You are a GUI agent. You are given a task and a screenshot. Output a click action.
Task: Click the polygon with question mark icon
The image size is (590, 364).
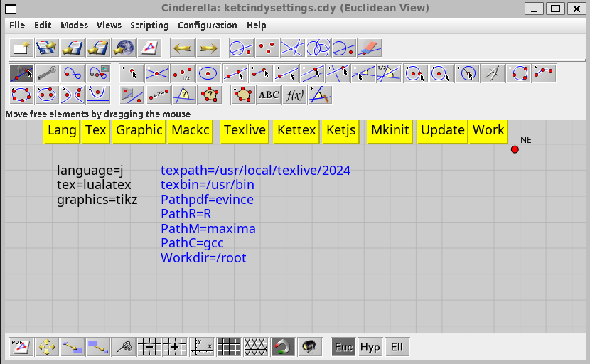pyautogui.click(x=210, y=95)
